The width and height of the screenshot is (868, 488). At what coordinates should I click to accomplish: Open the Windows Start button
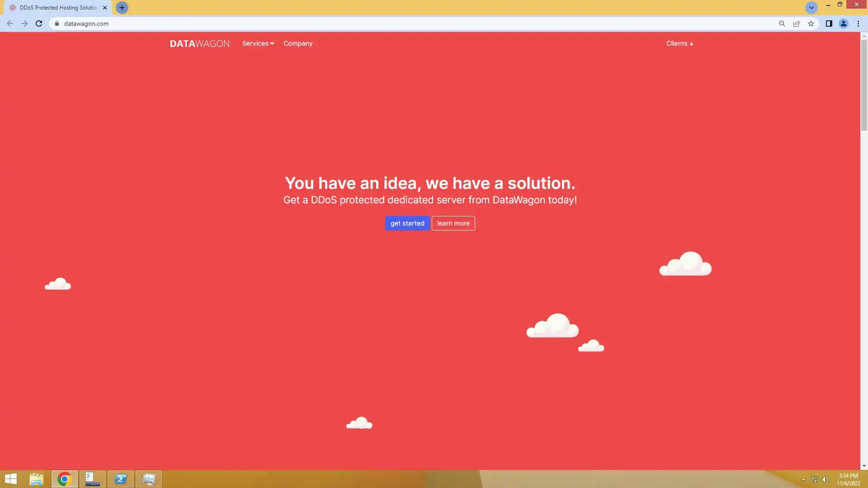click(11, 479)
